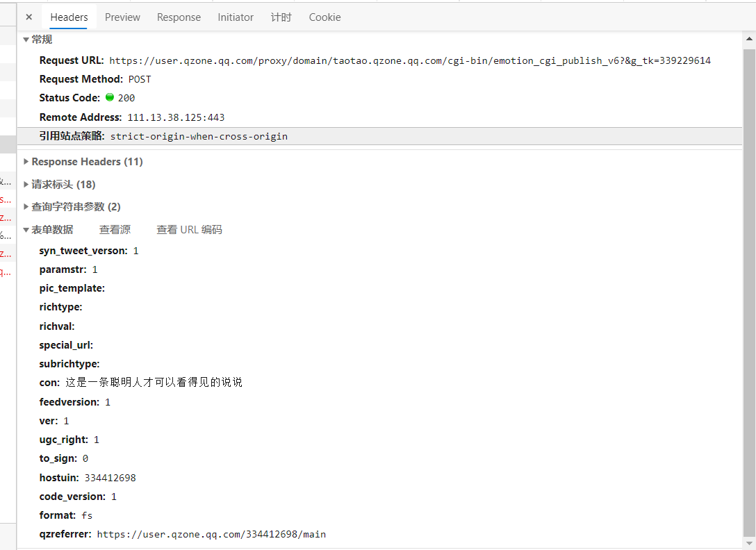Click the paramstr field row
The width and height of the screenshot is (756, 550).
coord(69,269)
